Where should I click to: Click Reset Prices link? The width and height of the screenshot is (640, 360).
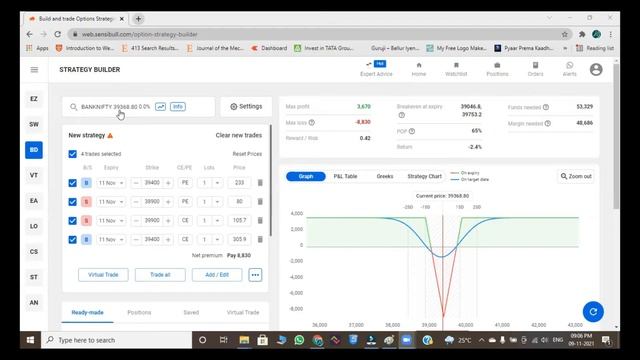(x=247, y=154)
